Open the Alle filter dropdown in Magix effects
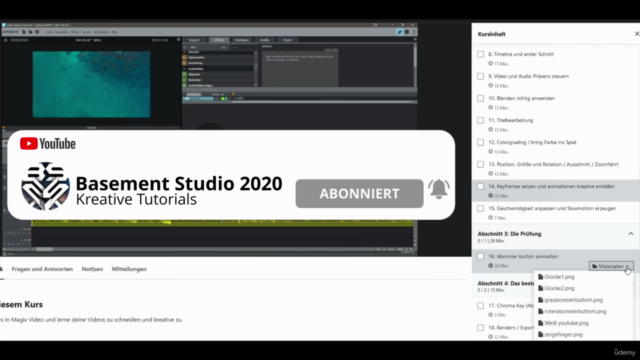The image size is (640, 360). (x=207, y=47)
